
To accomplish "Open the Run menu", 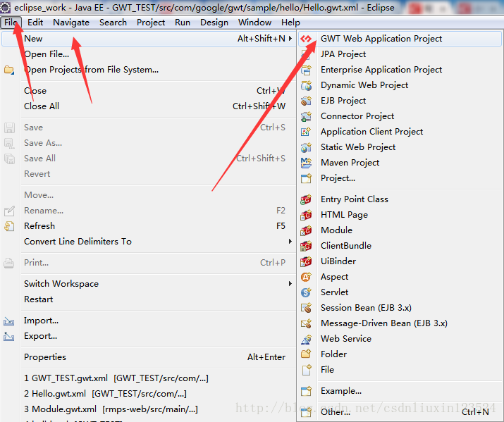I will point(183,22).
